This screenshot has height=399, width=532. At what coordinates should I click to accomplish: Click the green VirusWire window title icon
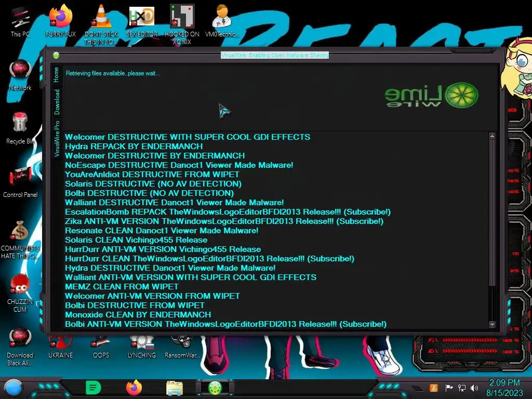coord(56,55)
